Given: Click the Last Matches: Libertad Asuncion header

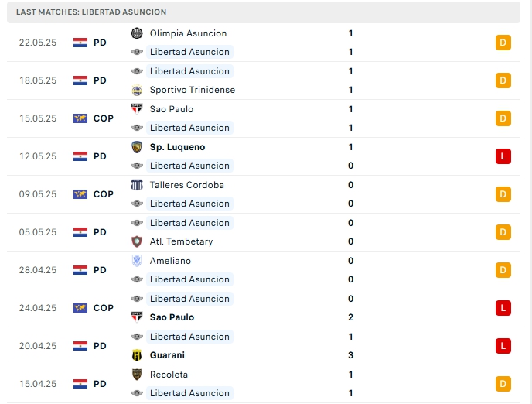Looking at the screenshot, I should [x=91, y=12].
